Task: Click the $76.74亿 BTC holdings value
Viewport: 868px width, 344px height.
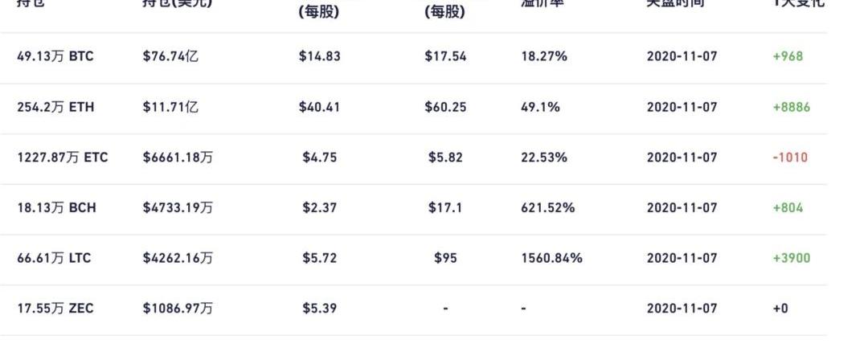Action: point(170,56)
